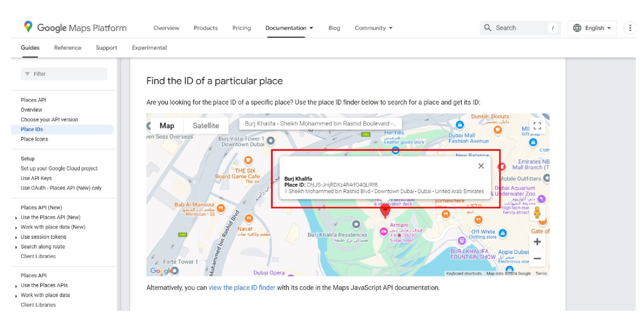Open the Community dropdown menu
Image resolution: width=644 pixels, height=319 pixels.
373,28
